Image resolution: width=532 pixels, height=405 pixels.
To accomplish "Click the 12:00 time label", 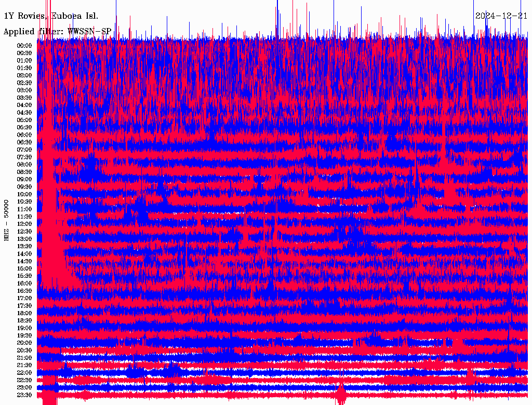I will 24,224.
